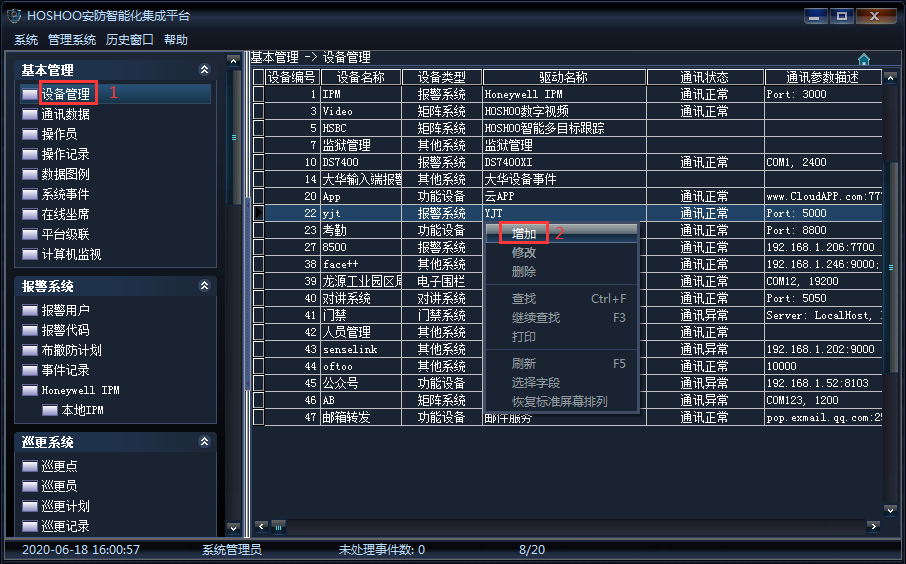The image size is (906, 564).
Task: Click the 报警用户 sidebar icon
Action: point(29,310)
